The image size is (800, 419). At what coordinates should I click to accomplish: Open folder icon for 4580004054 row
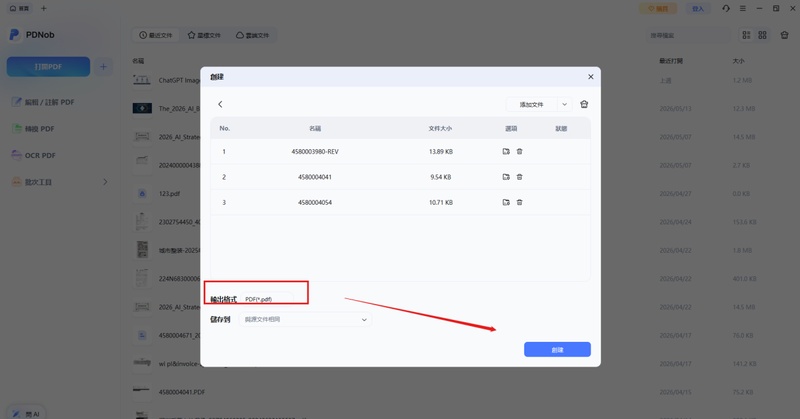pyautogui.click(x=506, y=203)
